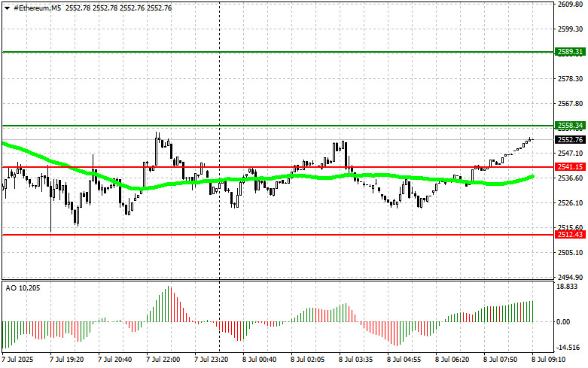Select the 2567.80 price scale value
Screen dimensions: 588x368
570,103
